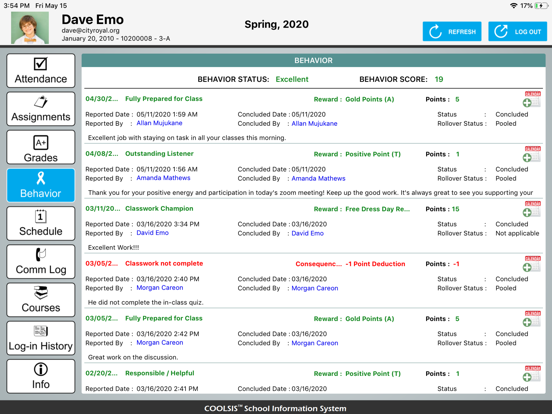Open Morgan Careon Reported By link for Classwork not complete
The width and height of the screenshot is (552, 414).
[x=160, y=288]
